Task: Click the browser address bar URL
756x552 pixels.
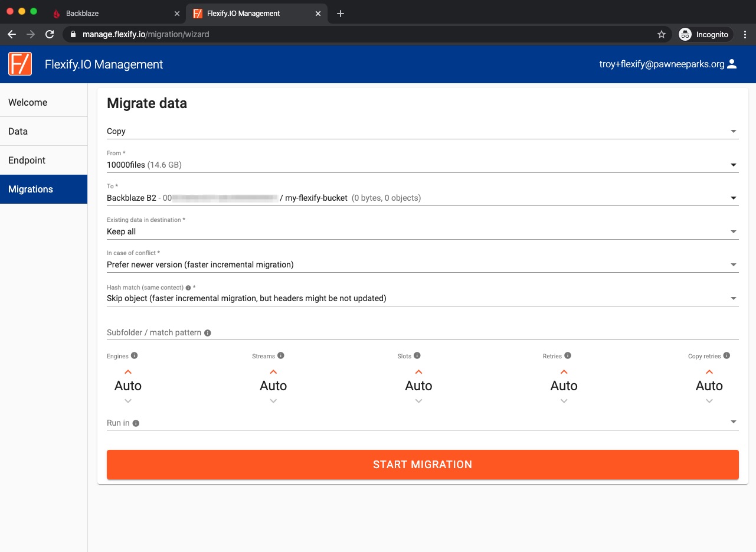Action: coord(146,34)
